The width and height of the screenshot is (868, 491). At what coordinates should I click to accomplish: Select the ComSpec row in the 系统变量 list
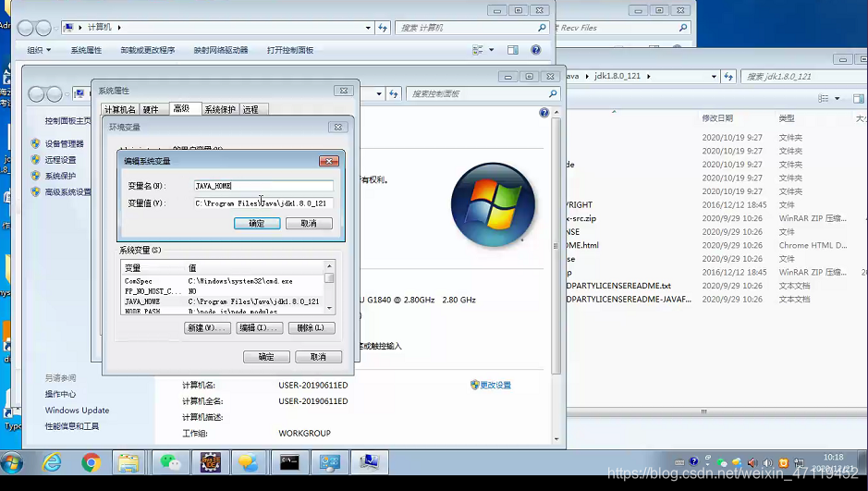[x=223, y=281]
